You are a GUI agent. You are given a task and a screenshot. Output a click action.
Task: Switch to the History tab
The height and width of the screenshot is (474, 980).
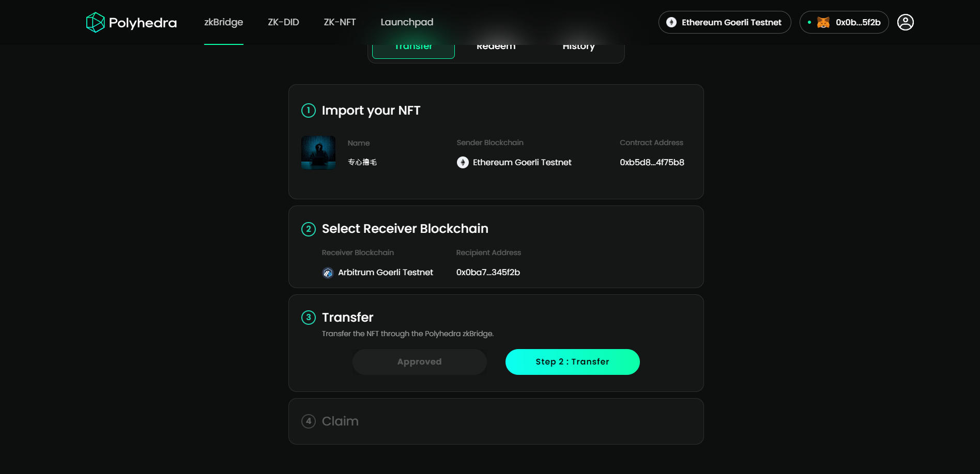579,48
